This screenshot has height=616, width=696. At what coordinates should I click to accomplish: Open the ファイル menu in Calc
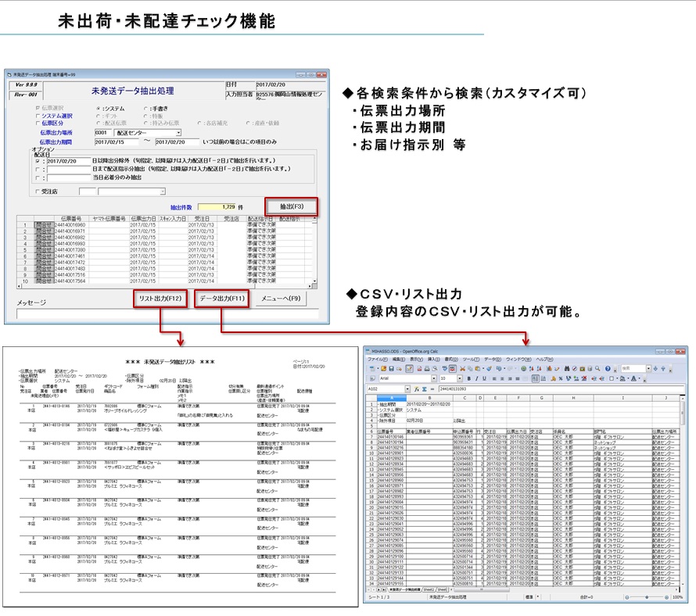click(x=377, y=360)
